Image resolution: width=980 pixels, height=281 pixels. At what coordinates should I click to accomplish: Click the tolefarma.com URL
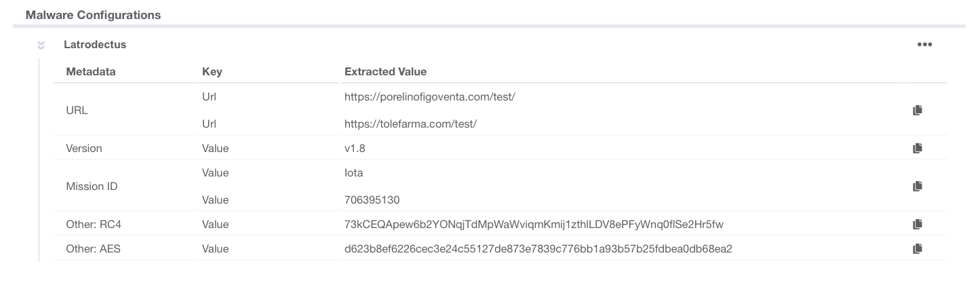pyautogui.click(x=411, y=124)
